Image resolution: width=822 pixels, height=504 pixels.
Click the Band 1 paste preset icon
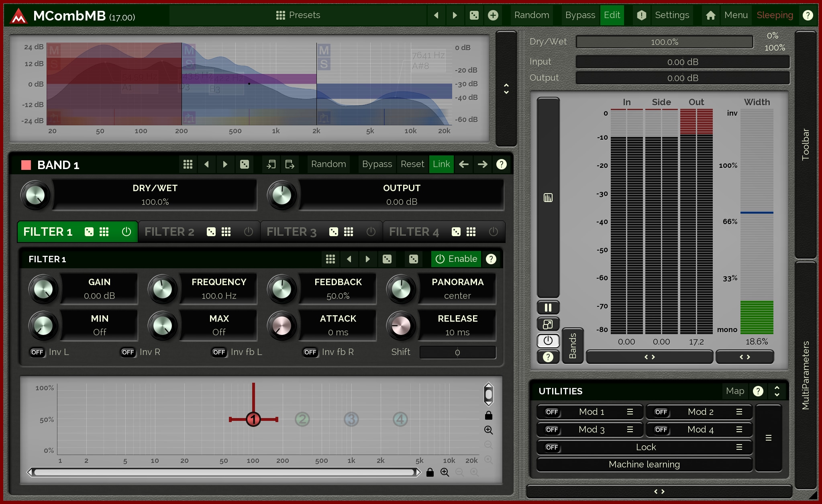click(290, 164)
